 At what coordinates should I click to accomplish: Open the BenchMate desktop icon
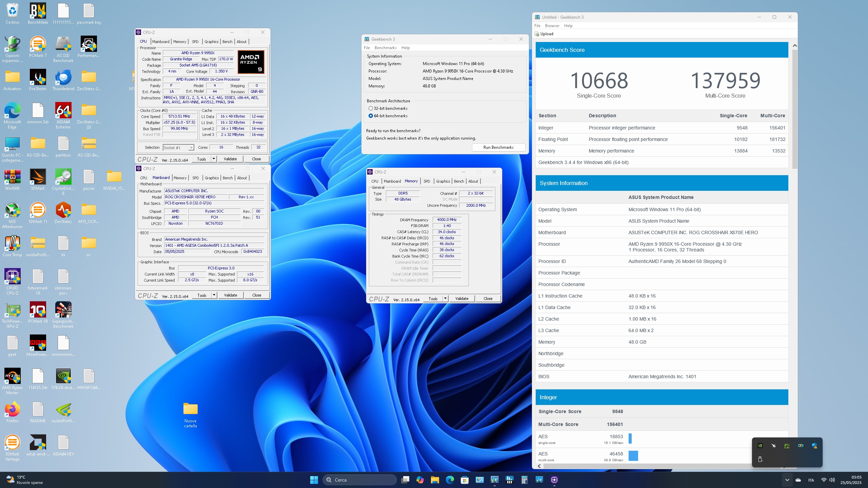(38, 14)
